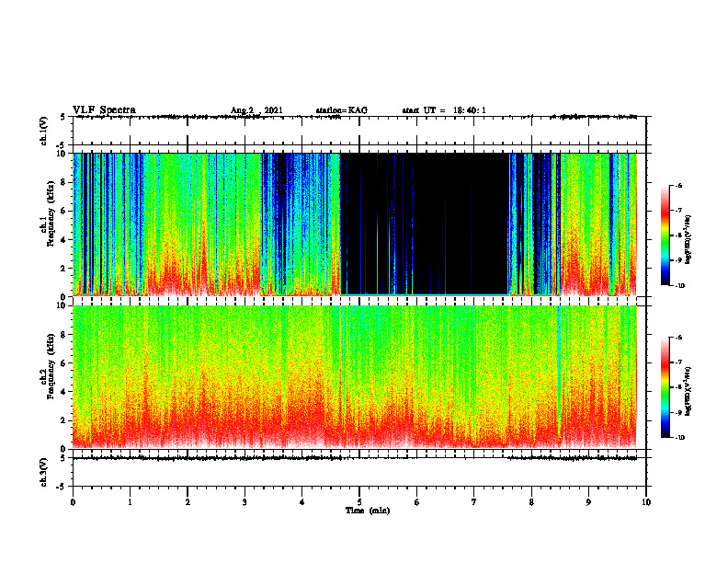The width and height of the screenshot is (728, 563).
Task: Click the ch.1(V) waveform axis label
Action: [x=44, y=131]
